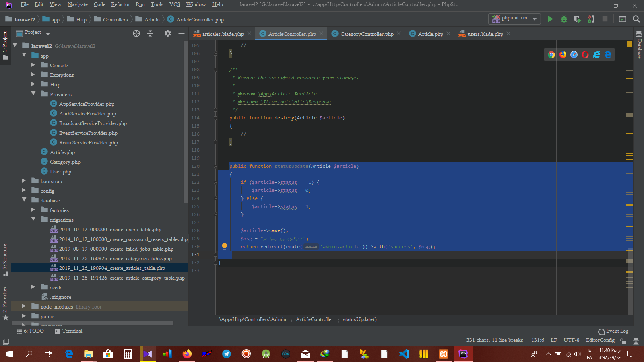Collapse the migrations folder

[x=33, y=220]
